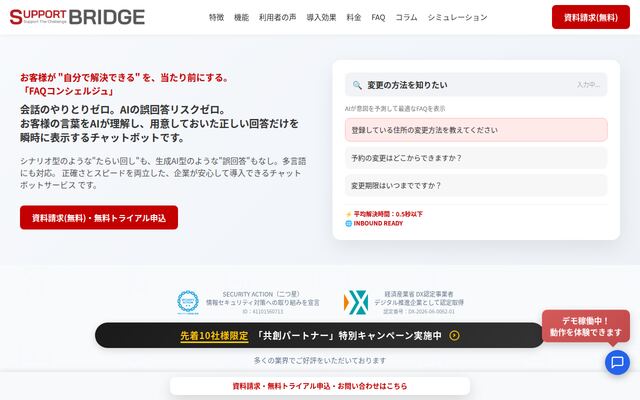Click the SECURITY ACTION badge icon
The height and width of the screenshot is (400, 640).
(x=188, y=302)
